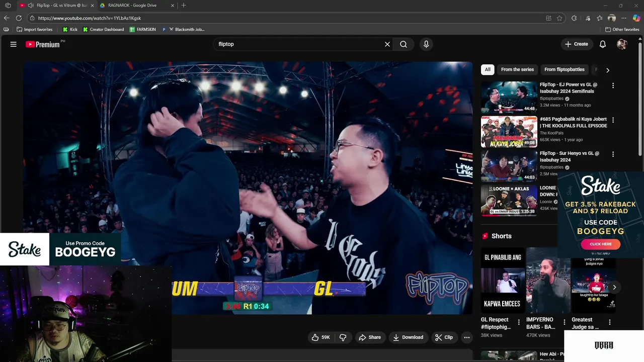Select the From the series chip
The width and height of the screenshot is (644, 362).
(x=517, y=69)
